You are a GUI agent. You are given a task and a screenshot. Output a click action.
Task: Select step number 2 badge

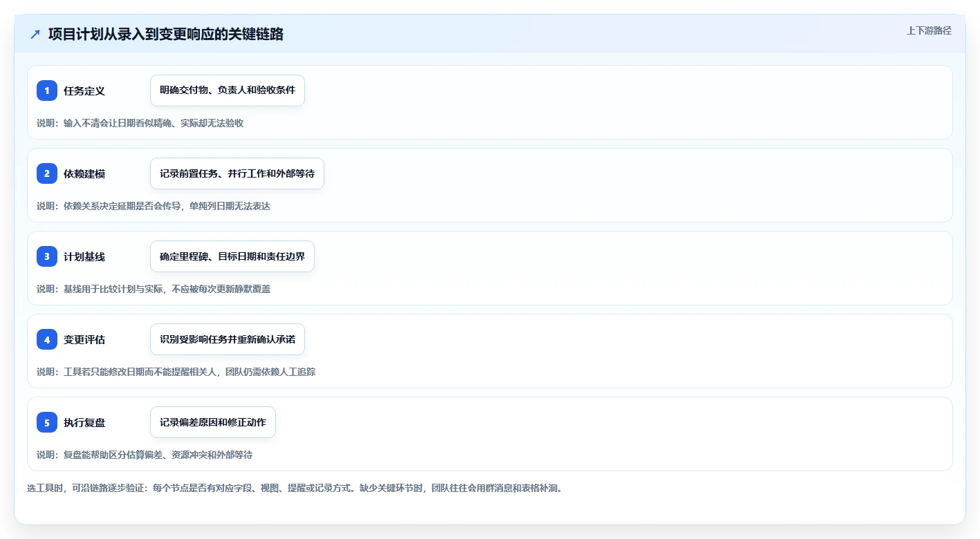point(47,173)
